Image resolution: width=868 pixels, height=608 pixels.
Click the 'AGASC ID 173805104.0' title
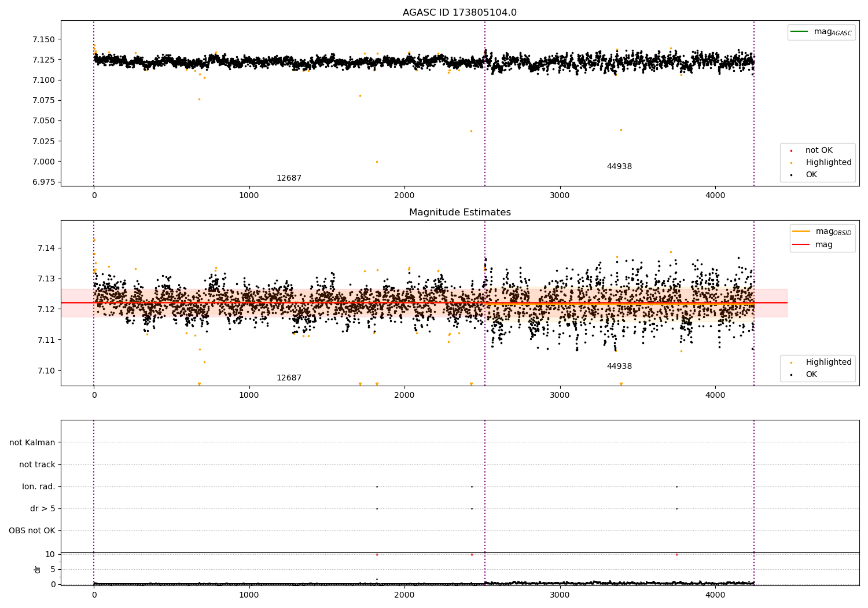(459, 13)
